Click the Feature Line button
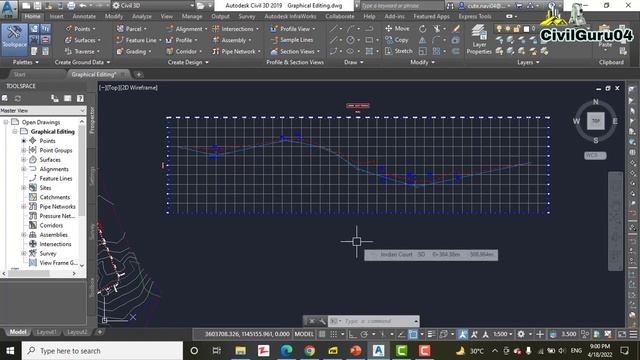640x360 pixels. pyautogui.click(x=139, y=40)
